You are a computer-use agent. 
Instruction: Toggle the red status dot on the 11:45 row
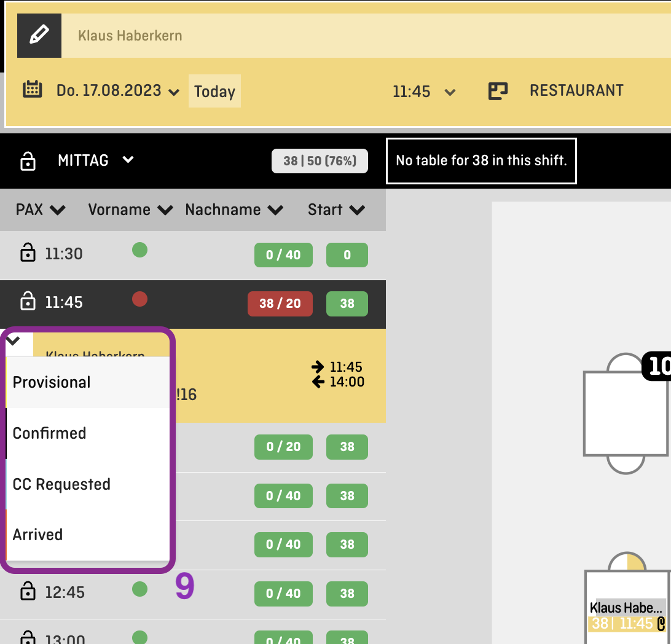click(139, 299)
